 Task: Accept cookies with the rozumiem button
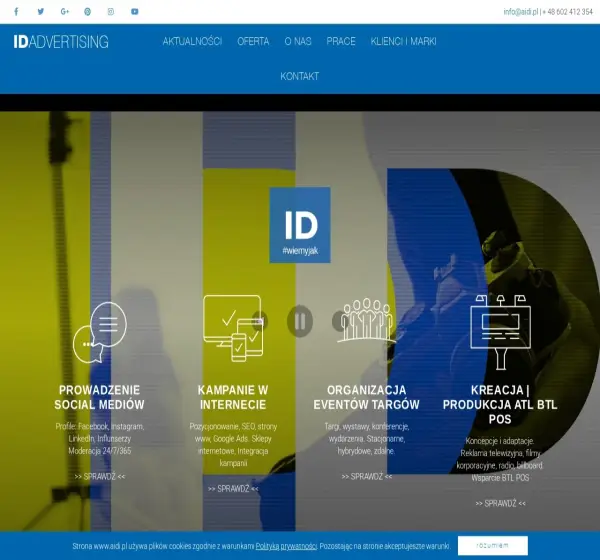[x=492, y=545]
